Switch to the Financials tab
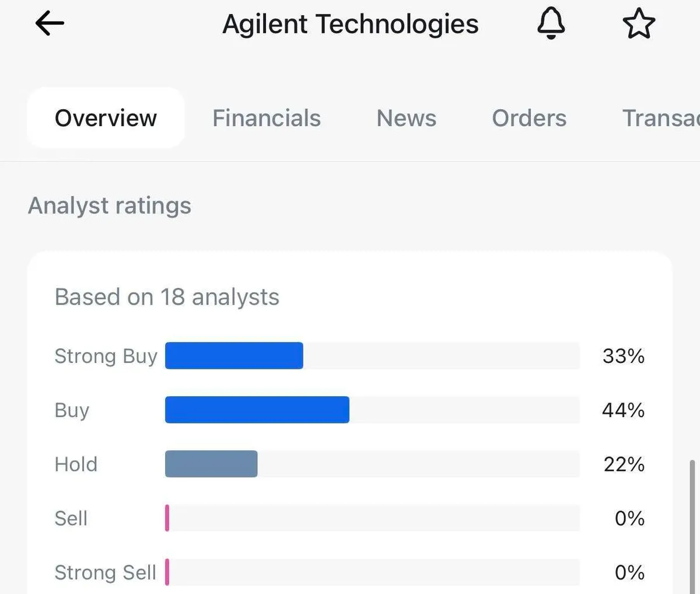Viewport: 700px width, 594px height. click(267, 118)
